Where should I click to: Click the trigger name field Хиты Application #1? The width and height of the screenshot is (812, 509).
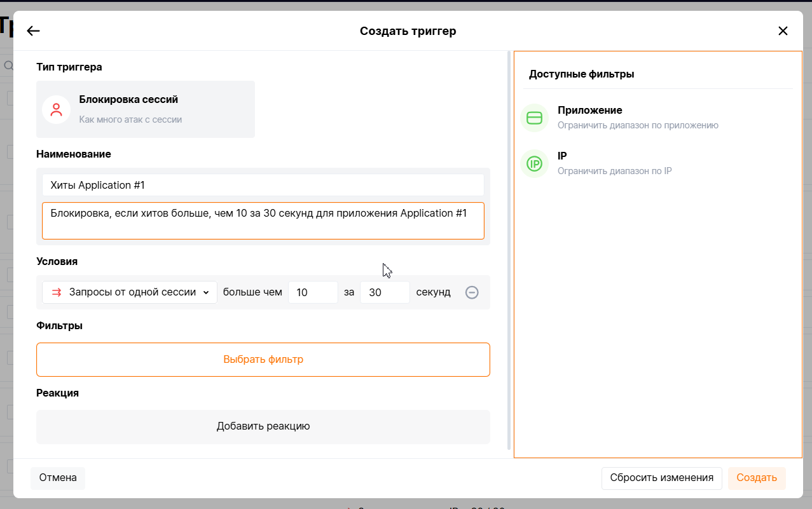tap(263, 185)
